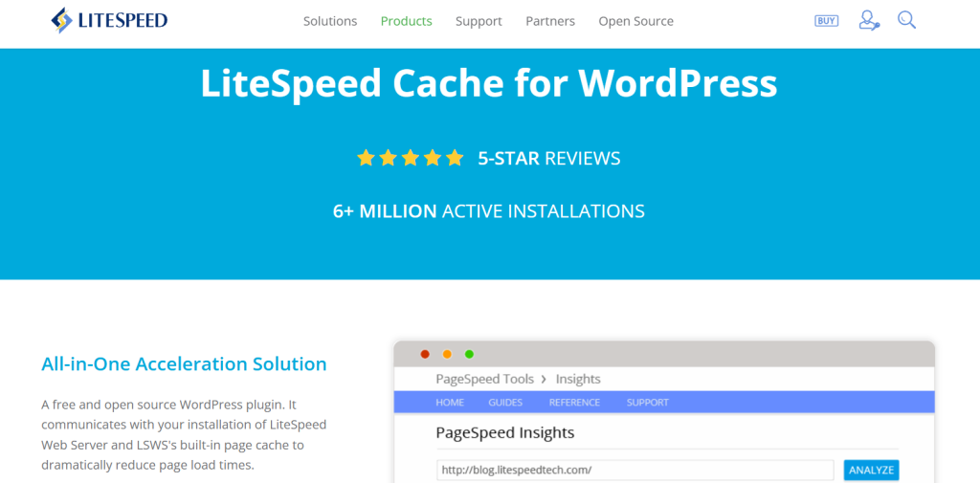Click the red dot in mockup window
Image resolution: width=980 pixels, height=483 pixels.
[x=425, y=354]
